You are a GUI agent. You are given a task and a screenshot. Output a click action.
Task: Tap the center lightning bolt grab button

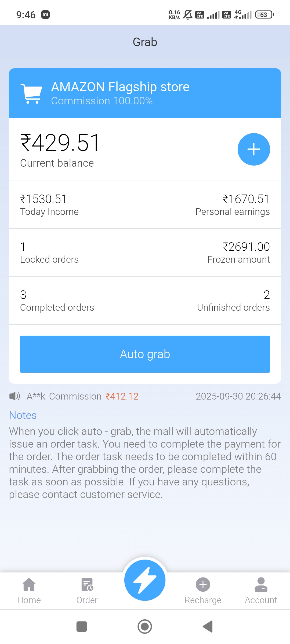(145, 580)
